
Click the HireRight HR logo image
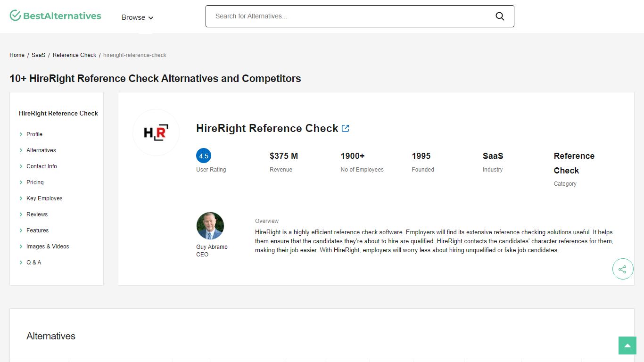point(156,132)
